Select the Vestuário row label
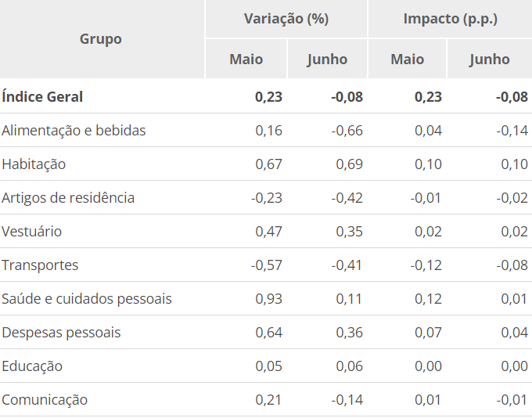This screenshot has height=418, width=532. (x=32, y=232)
